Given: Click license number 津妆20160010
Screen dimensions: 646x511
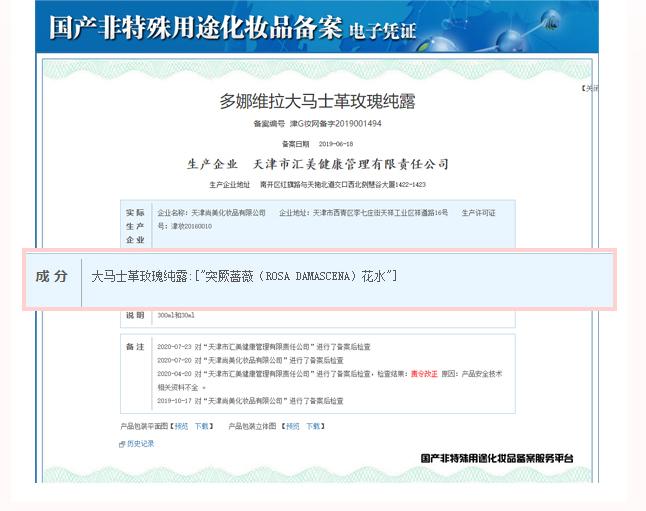Looking at the screenshot, I should [192, 226].
